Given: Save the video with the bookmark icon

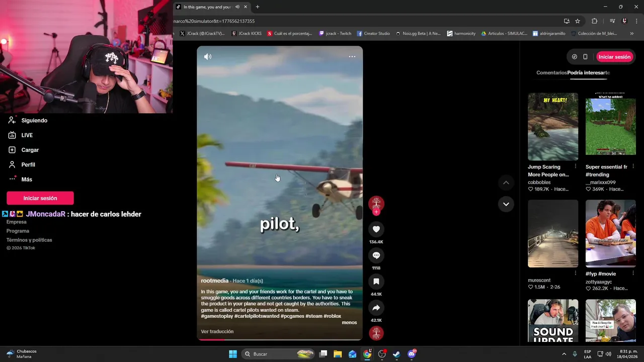Looking at the screenshot, I should 376,282.
